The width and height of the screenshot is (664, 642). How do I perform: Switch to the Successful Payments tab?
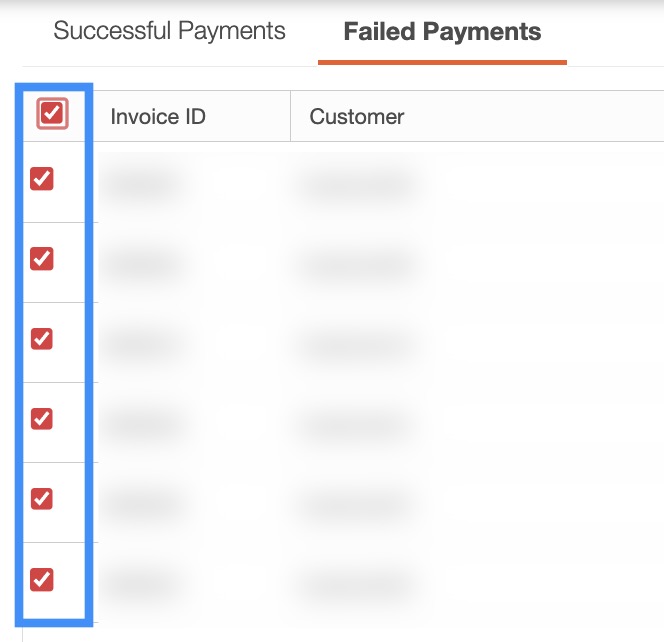(x=169, y=31)
